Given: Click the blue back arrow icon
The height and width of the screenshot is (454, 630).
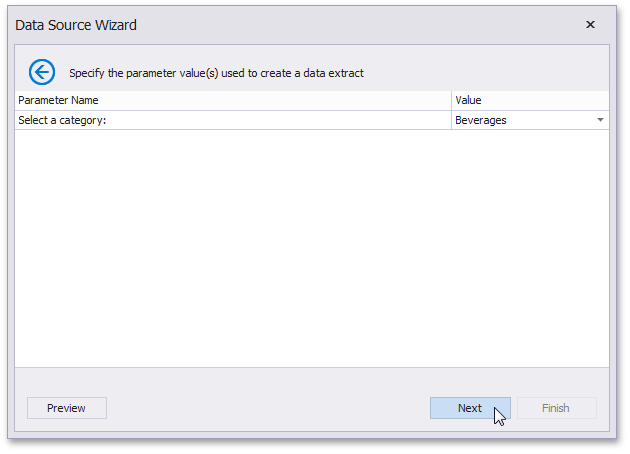Looking at the screenshot, I should [x=42, y=72].
